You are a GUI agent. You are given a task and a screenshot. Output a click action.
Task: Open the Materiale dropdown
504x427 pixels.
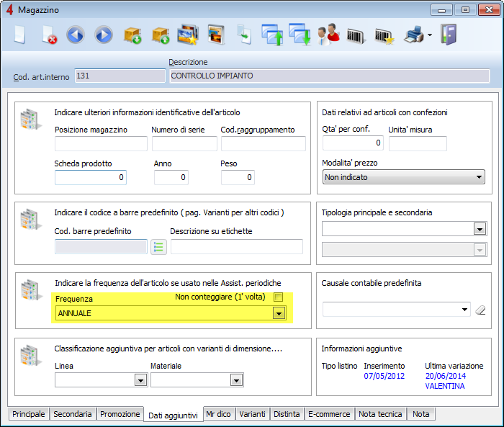click(236, 380)
